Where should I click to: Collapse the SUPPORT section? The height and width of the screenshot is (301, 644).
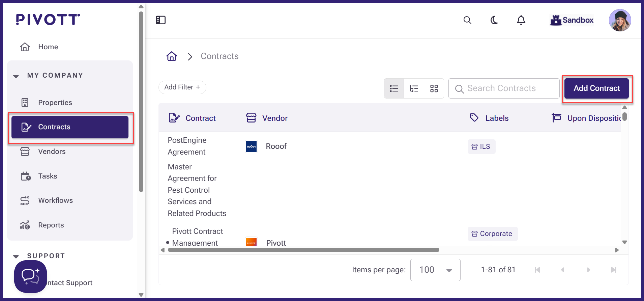(16, 256)
